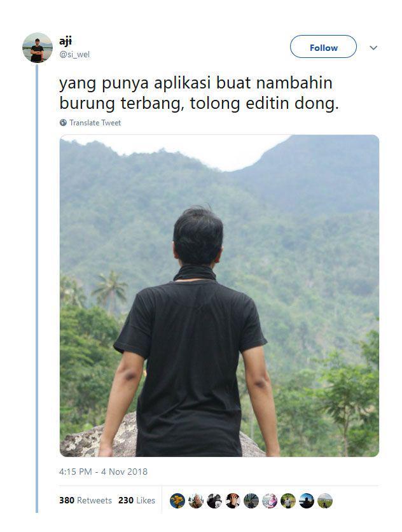Open the mountain photo in the tweet
Image resolution: width=402 pixels, height=532 pixels.
click(219, 295)
